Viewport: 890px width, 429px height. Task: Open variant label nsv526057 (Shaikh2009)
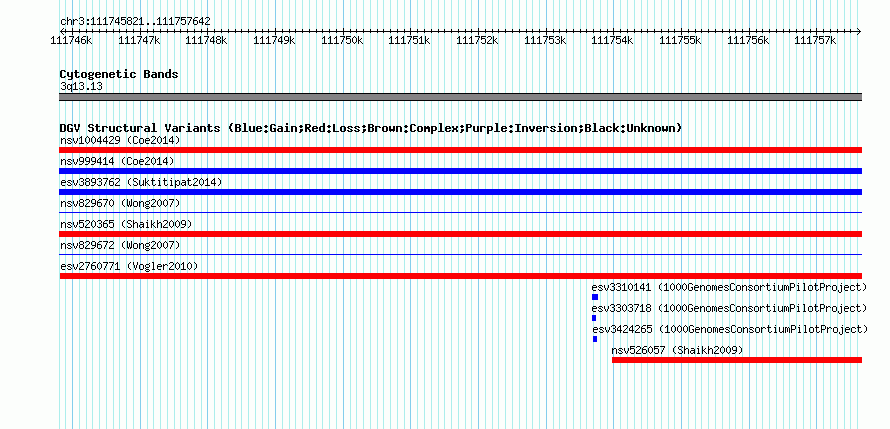pyautogui.click(x=677, y=350)
